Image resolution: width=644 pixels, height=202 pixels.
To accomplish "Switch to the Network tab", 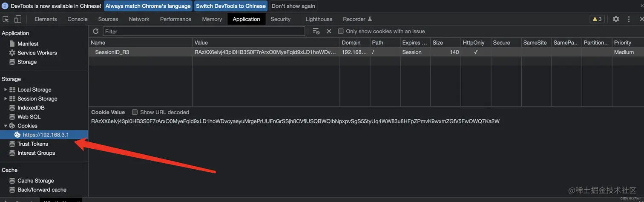I will pyautogui.click(x=139, y=19).
